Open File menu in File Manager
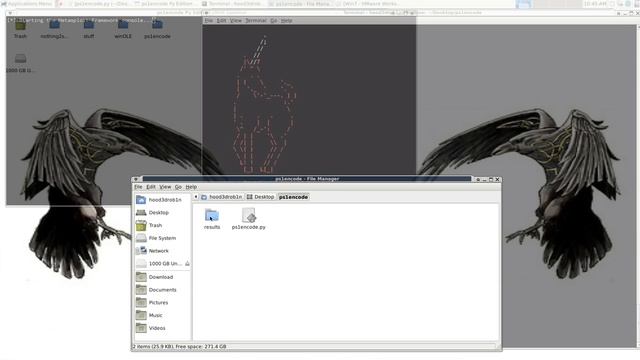The height and width of the screenshot is (360, 640). pyautogui.click(x=138, y=187)
